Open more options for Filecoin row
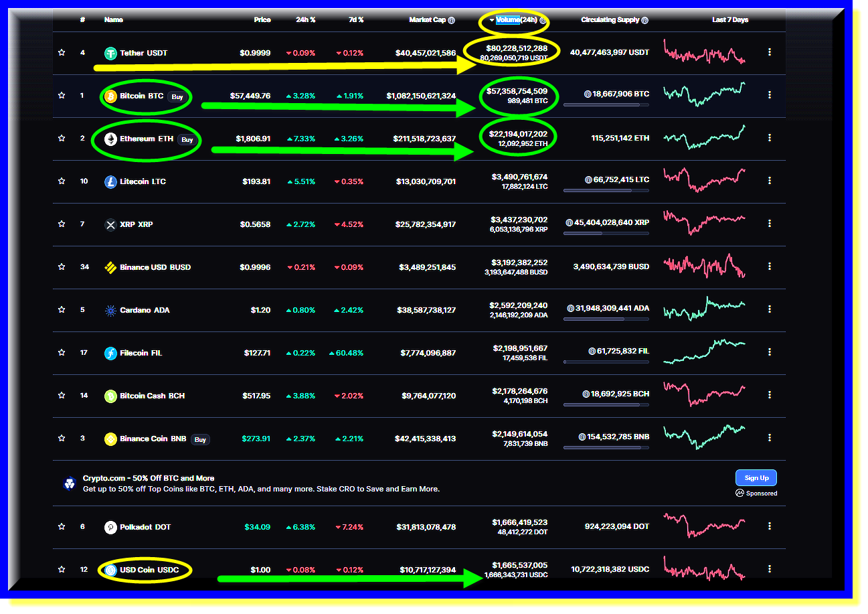This screenshot has width=868, height=614. click(x=770, y=352)
